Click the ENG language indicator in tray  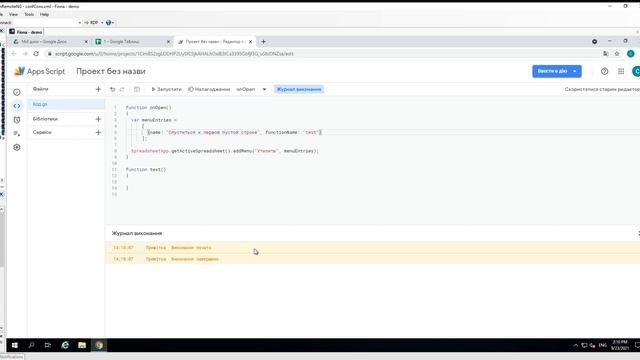pyautogui.click(x=602, y=345)
